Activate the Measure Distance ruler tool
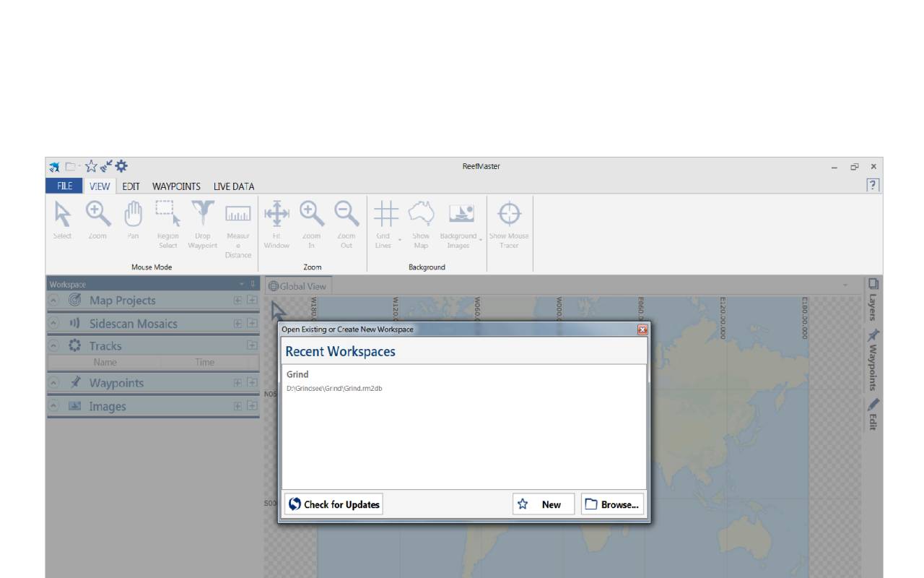The height and width of the screenshot is (578, 924). (x=237, y=215)
